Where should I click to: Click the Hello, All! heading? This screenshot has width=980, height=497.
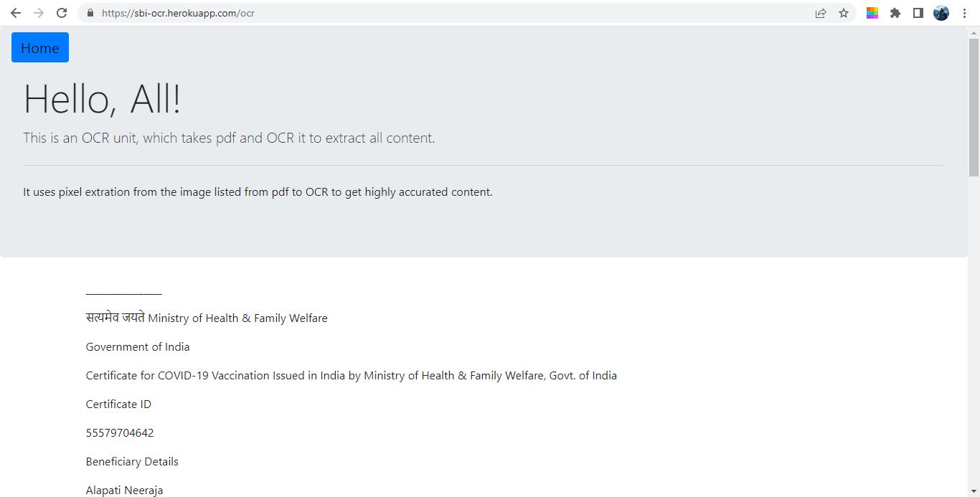coord(102,98)
